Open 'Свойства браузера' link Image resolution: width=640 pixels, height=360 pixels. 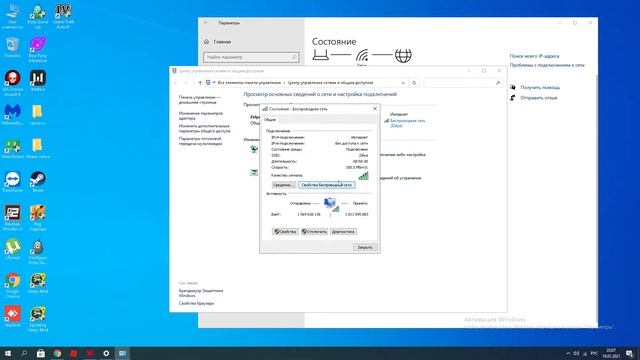pyautogui.click(x=196, y=304)
